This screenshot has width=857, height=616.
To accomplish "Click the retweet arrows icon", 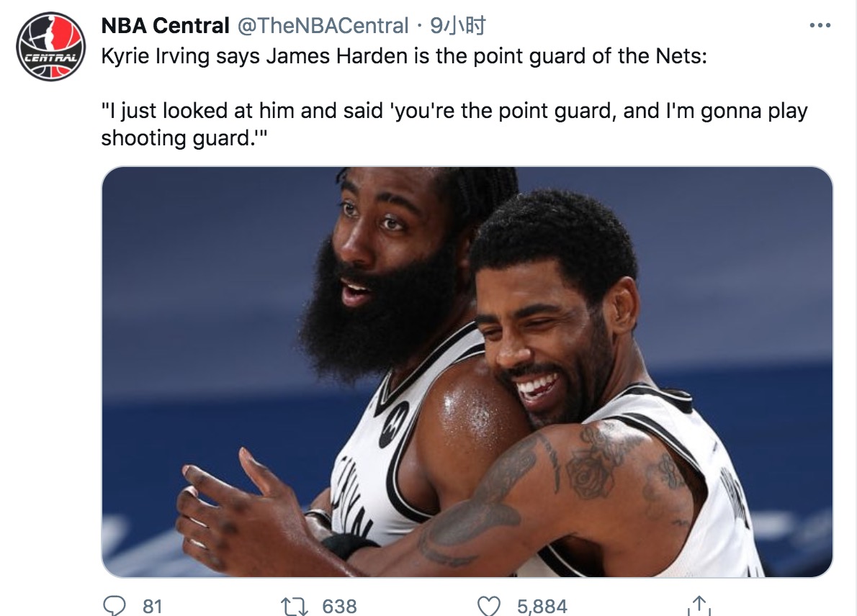I will click(x=294, y=606).
